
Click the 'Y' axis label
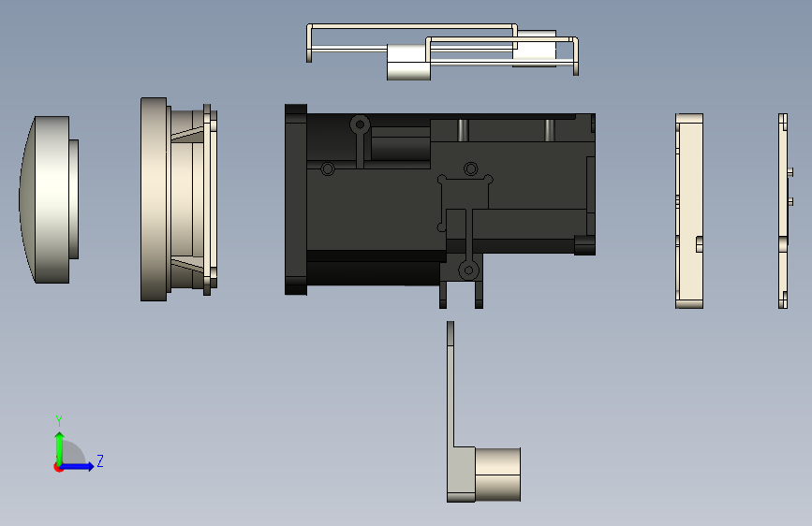point(59,420)
